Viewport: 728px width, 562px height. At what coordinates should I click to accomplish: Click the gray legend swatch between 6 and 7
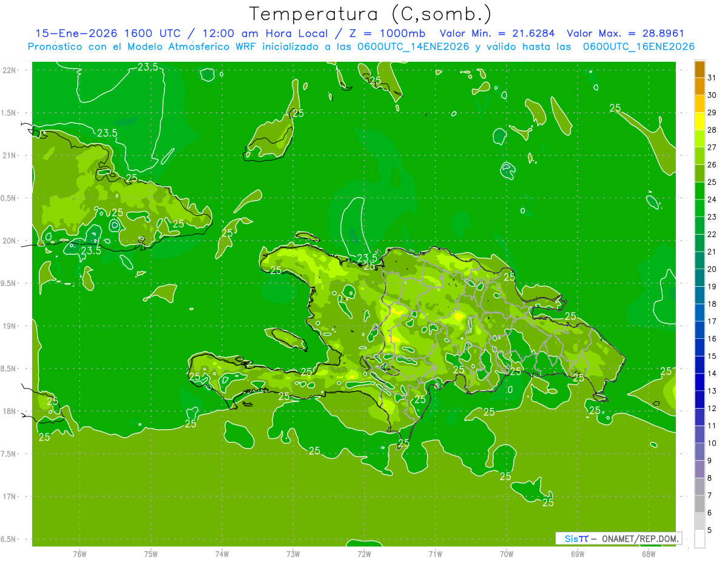point(699,504)
